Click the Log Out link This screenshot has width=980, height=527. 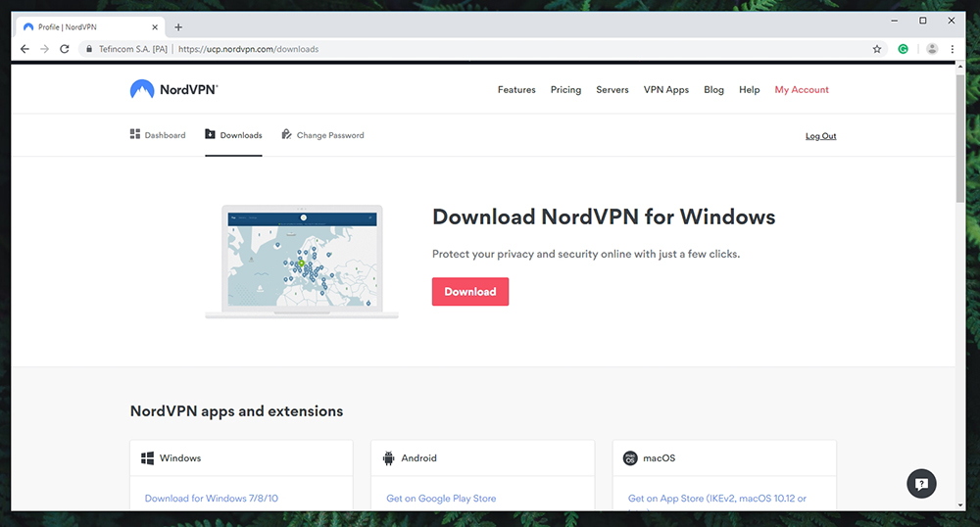[820, 136]
